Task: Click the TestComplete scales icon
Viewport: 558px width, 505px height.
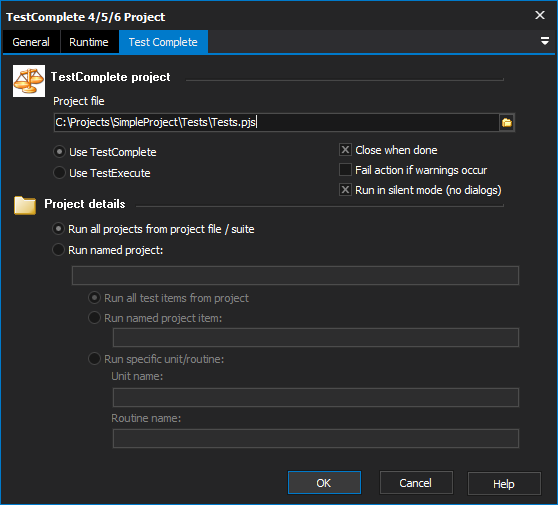Action: pyautogui.click(x=29, y=81)
